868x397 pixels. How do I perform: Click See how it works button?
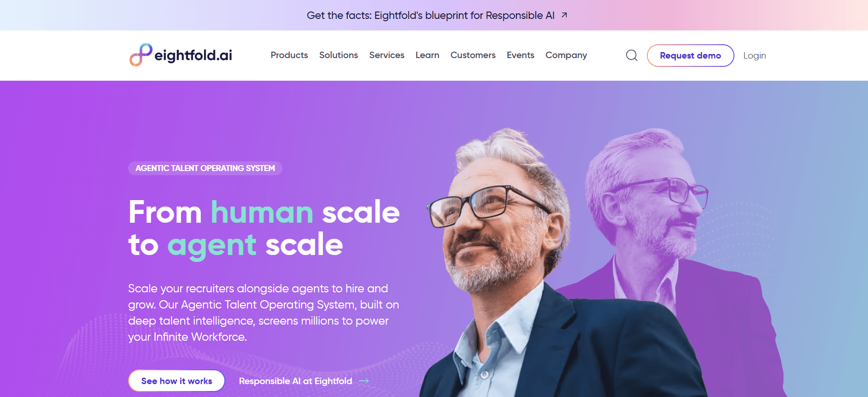click(x=176, y=381)
